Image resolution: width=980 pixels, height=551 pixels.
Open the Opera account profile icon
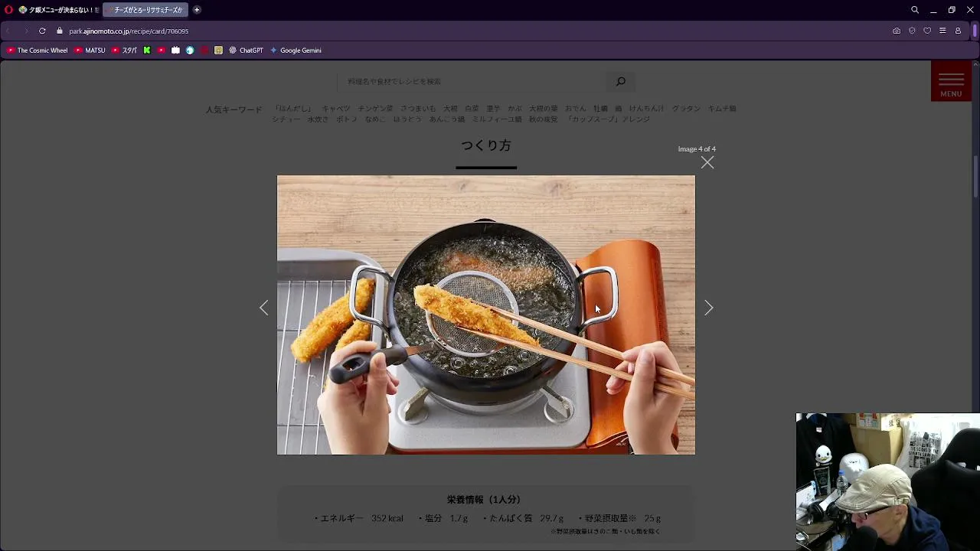pos(958,31)
